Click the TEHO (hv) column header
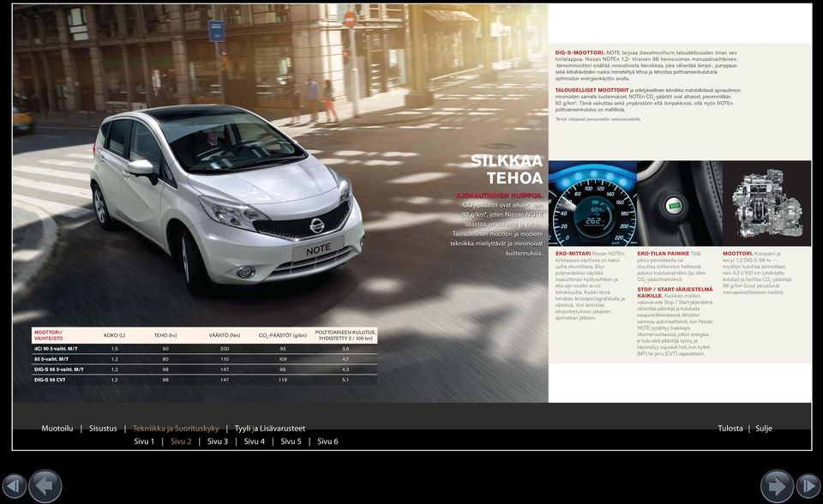Image resolution: width=823 pixels, height=504 pixels. 165,335
